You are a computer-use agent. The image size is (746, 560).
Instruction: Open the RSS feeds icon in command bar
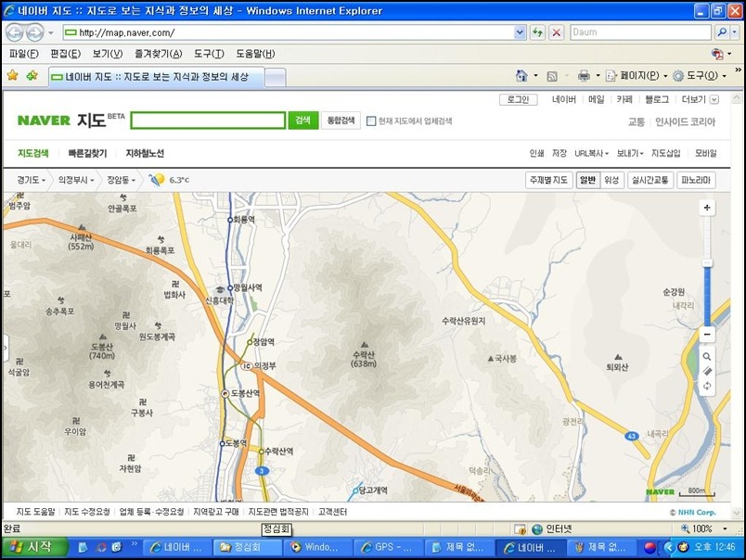click(552, 76)
